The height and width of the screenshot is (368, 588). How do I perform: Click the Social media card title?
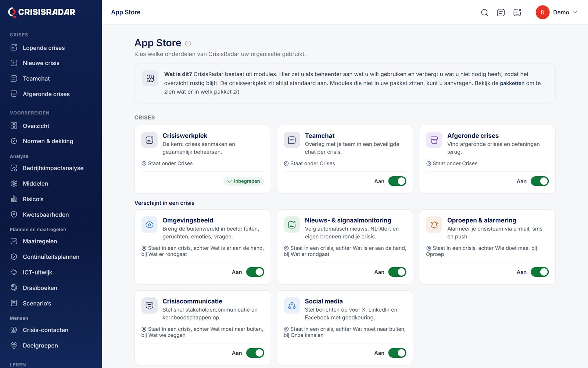(x=324, y=301)
